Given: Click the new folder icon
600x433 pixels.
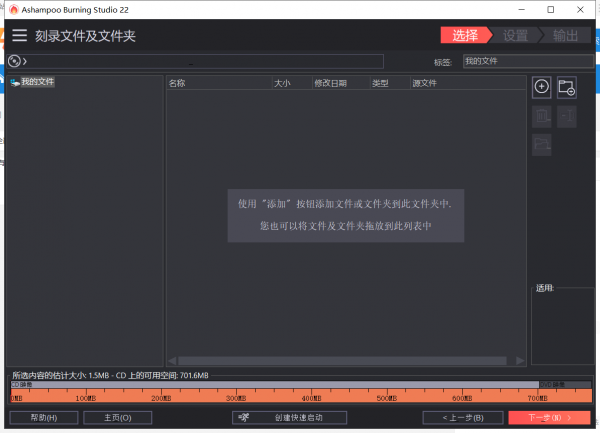Looking at the screenshot, I should (x=566, y=87).
